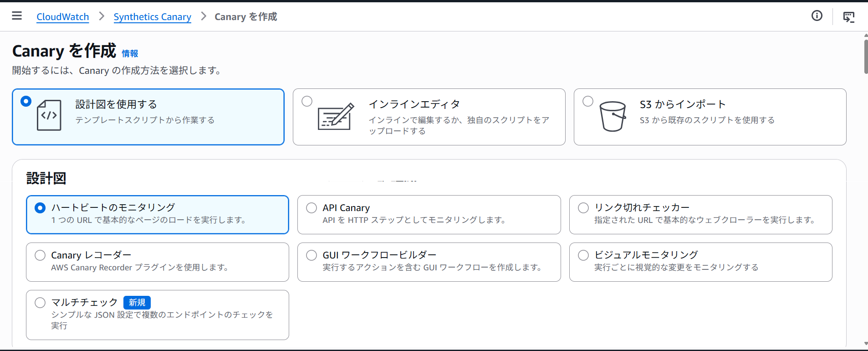Screen dimensions: 868x351
Task: Select the インラインエディタ radio button
Action: pyautogui.click(x=307, y=101)
